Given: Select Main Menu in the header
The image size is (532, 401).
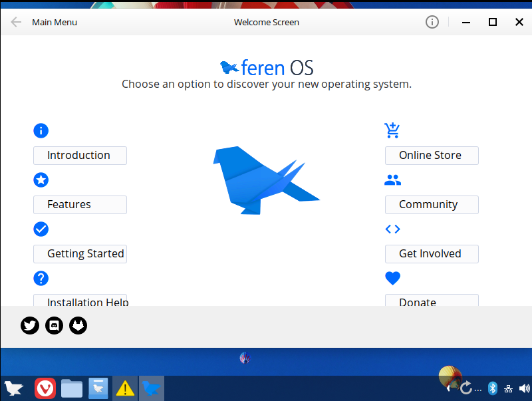Looking at the screenshot, I should (x=54, y=22).
